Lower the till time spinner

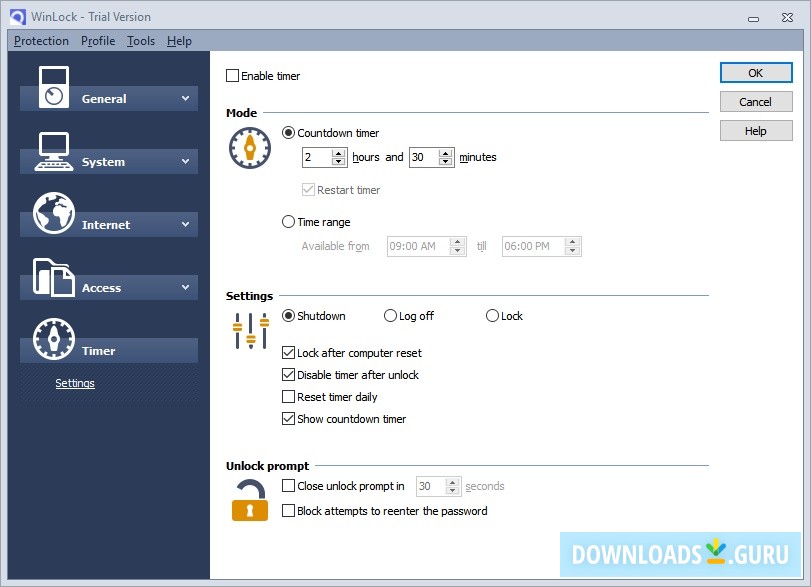[x=573, y=251]
